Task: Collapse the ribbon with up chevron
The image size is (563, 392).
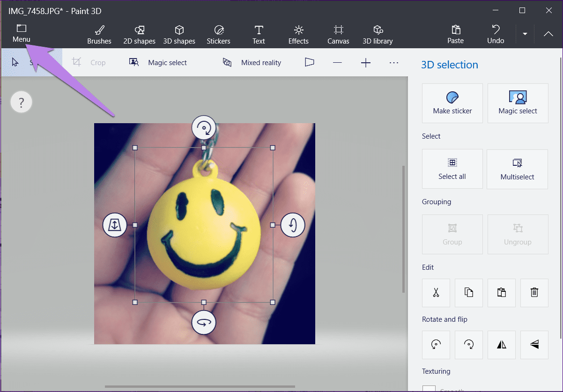Action: [x=548, y=34]
